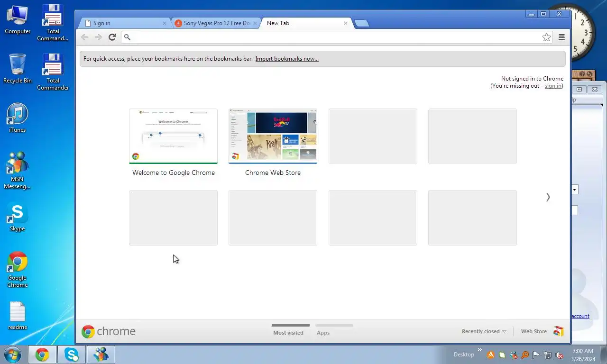Image resolution: width=607 pixels, height=364 pixels.
Task: Go back with the Chrome back arrow
Action: click(84, 37)
